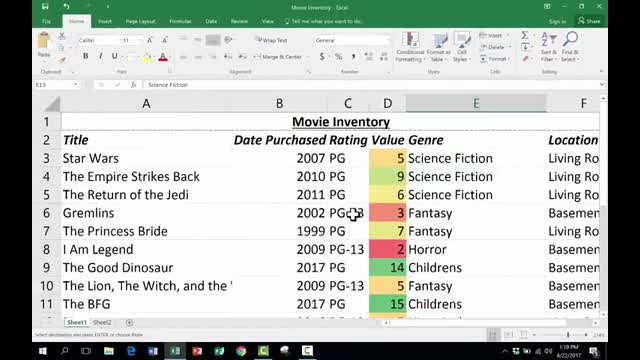Click the Orientation angled text icon
This screenshot has width=640, height=360.
228,40
